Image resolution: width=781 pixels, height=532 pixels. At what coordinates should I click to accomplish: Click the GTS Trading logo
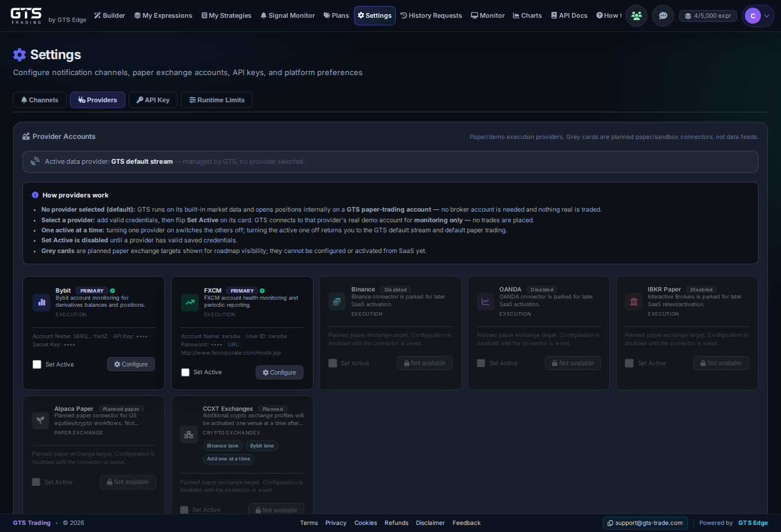pos(26,15)
